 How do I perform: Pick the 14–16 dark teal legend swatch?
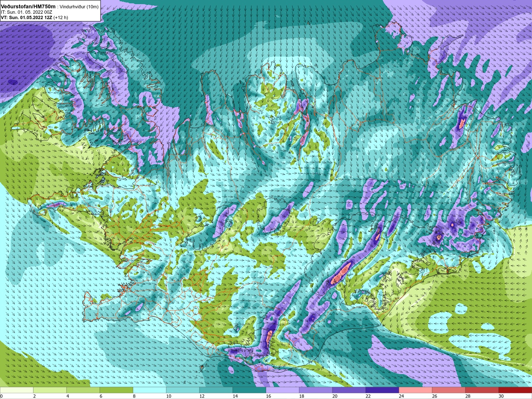coord(249,390)
